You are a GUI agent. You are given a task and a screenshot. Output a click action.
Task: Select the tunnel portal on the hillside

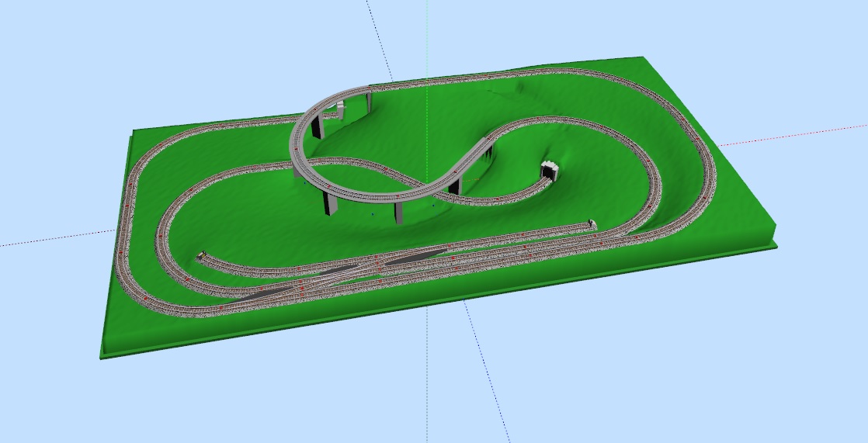(x=550, y=171)
